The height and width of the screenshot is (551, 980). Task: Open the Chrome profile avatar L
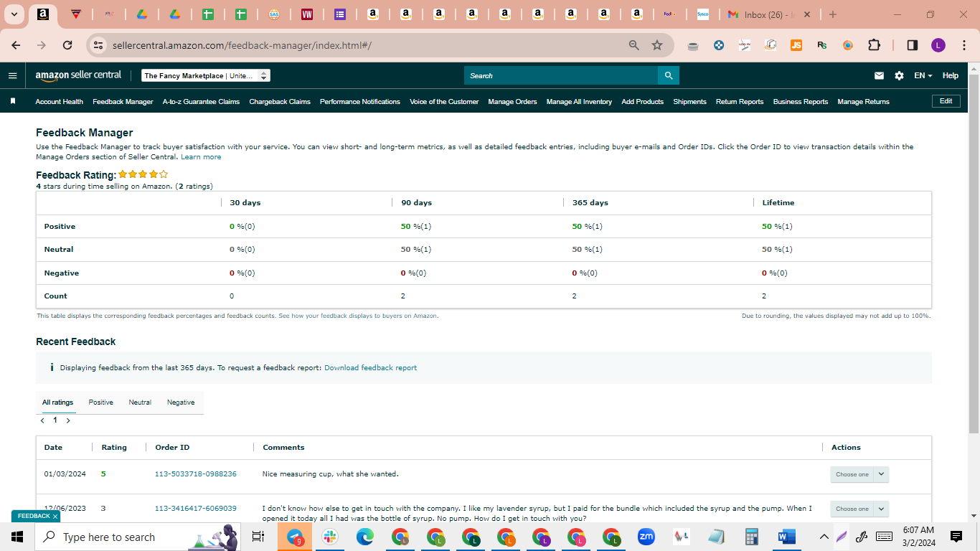point(938,45)
